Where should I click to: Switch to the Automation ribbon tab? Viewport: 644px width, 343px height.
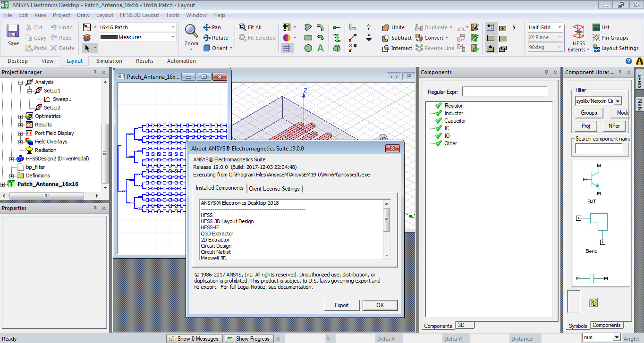[181, 61]
